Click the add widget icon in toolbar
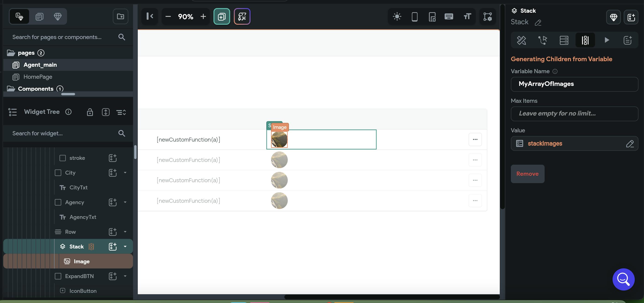This screenshot has width=644, height=303. click(221, 16)
